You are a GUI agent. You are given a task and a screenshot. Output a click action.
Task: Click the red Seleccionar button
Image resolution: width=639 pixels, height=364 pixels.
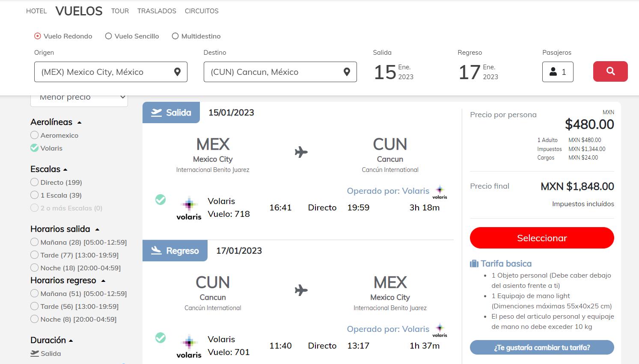(542, 238)
